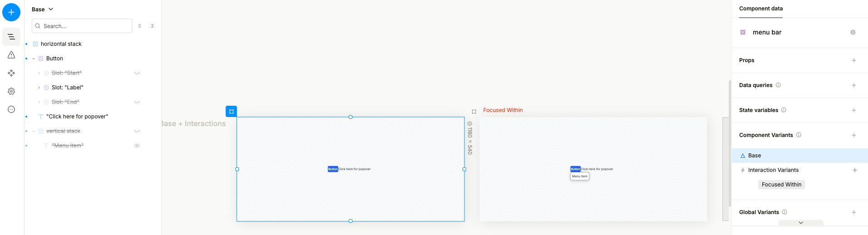Show the hidden vertical stack element
Screen dimensions: 868x235
pos(137,131)
